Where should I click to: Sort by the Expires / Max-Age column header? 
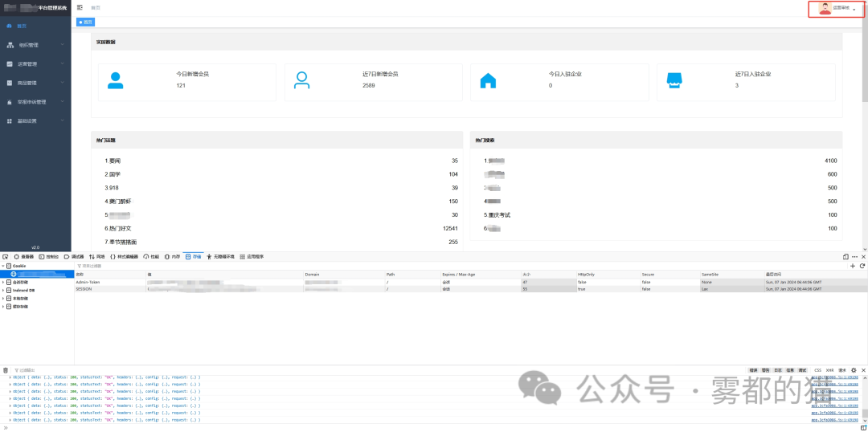(x=481, y=275)
